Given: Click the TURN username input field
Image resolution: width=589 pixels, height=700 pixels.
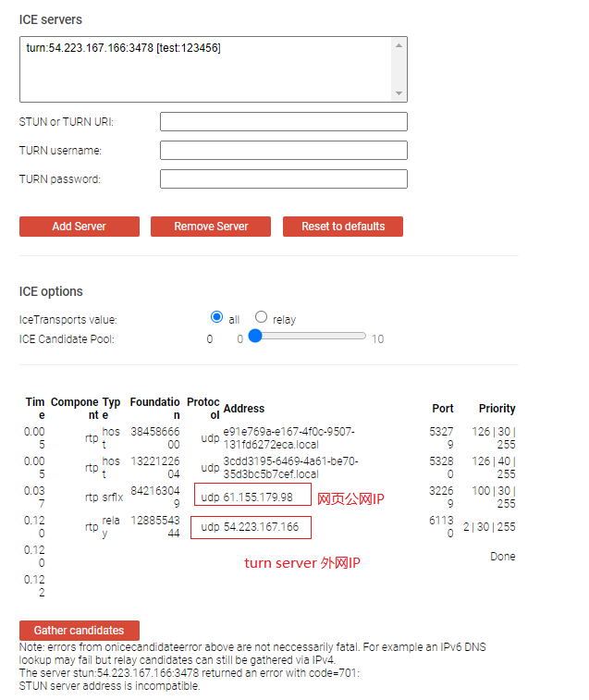Looking at the screenshot, I should point(283,151).
